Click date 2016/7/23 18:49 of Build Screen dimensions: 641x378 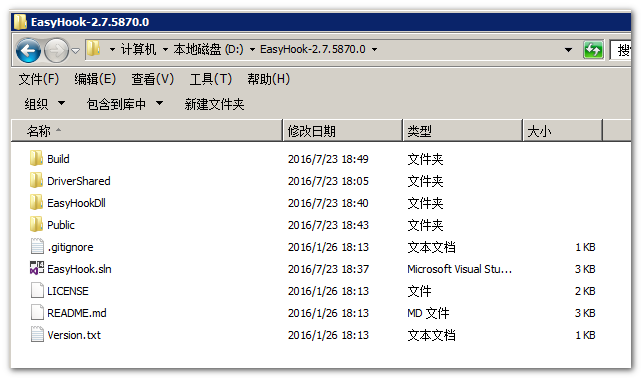pos(328,159)
